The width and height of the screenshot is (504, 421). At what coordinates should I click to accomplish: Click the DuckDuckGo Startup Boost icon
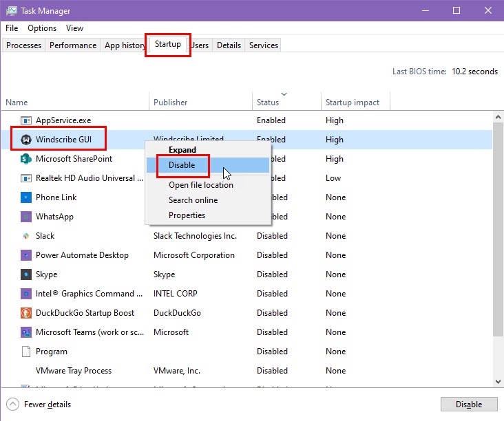pos(26,313)
